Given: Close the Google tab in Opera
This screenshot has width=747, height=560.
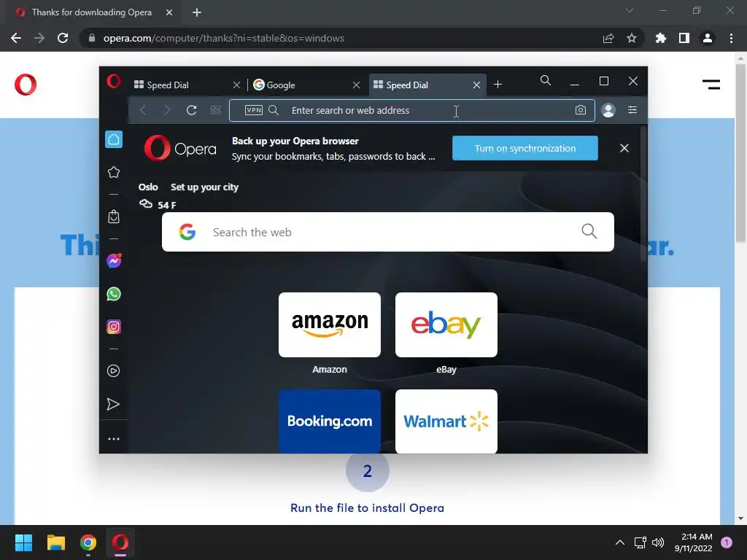Looking at the screenshot, I should pyautogui.click(x=356, y=85).
